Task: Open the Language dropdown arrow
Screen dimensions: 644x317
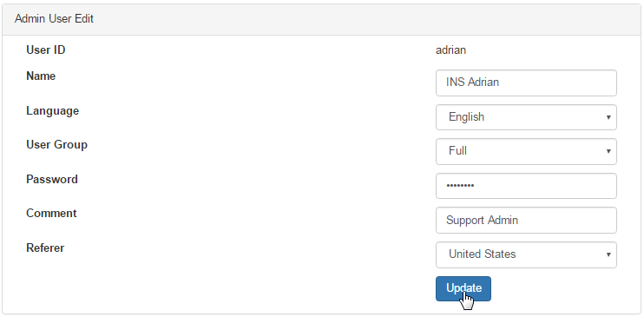Action: 608,117
